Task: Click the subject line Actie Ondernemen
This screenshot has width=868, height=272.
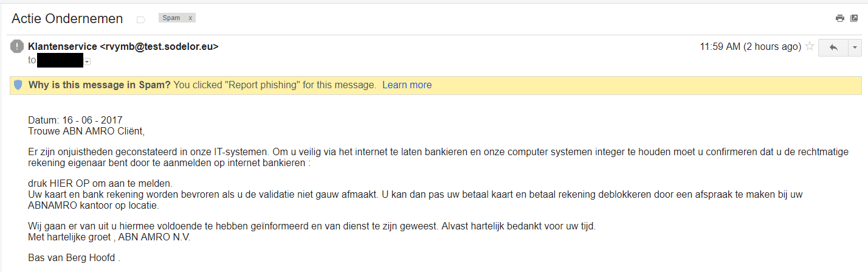Action: [x=67, y=19]
